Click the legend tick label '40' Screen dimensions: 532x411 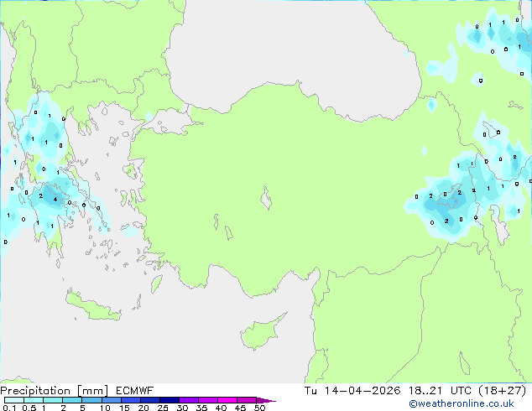[x=221, y=408]
